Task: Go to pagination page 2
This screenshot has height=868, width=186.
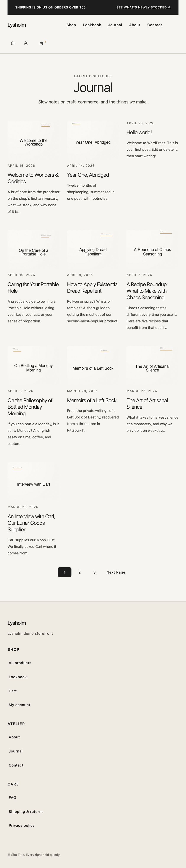Action: (79, 572)
